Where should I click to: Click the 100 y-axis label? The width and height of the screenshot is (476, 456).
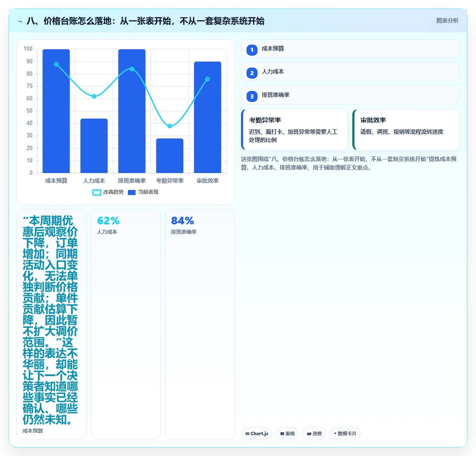pyautogui.click(x=28, y=49)
